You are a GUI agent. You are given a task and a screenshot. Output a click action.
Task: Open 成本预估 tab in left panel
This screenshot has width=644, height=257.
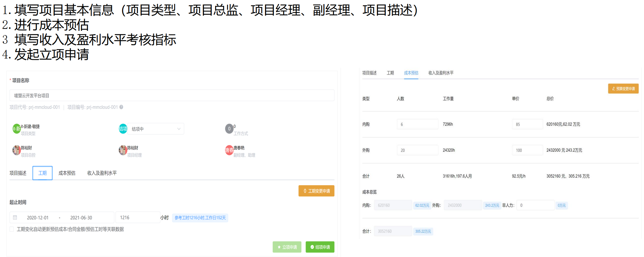click(67, 173)
